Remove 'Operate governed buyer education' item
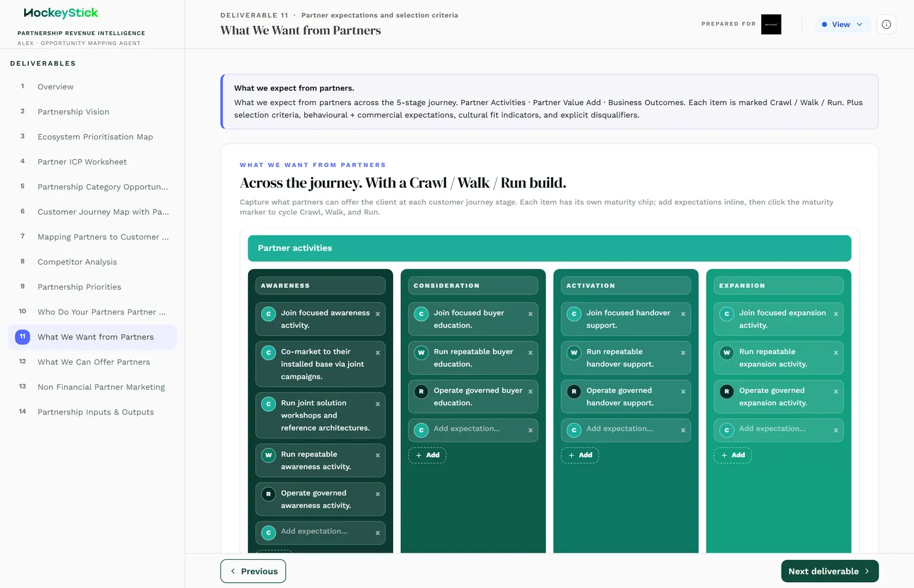The height and width of the screenshot is (588, 914). coord(530,392)
